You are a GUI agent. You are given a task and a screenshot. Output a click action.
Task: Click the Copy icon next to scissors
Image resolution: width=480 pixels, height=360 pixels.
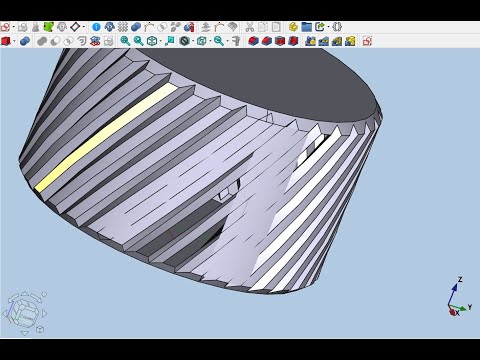click(263, 27)
